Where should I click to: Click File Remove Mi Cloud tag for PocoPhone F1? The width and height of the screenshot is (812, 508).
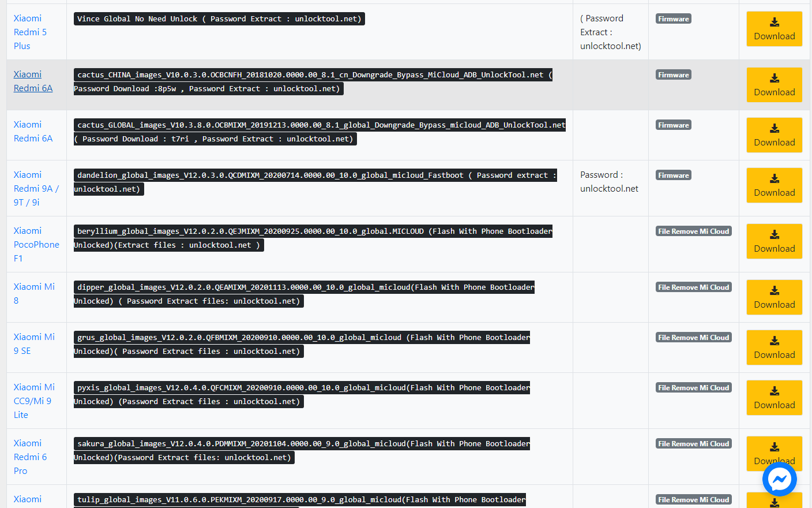(693, 231)
